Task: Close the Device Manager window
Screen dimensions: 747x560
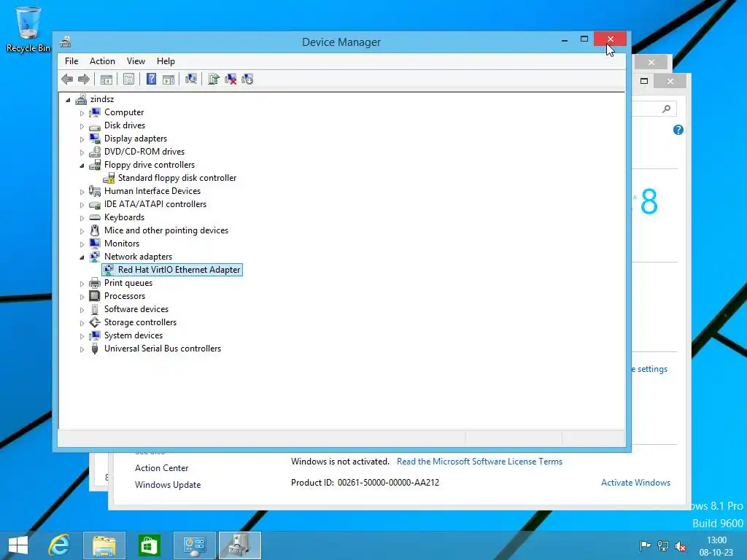Action: [611, 39]
